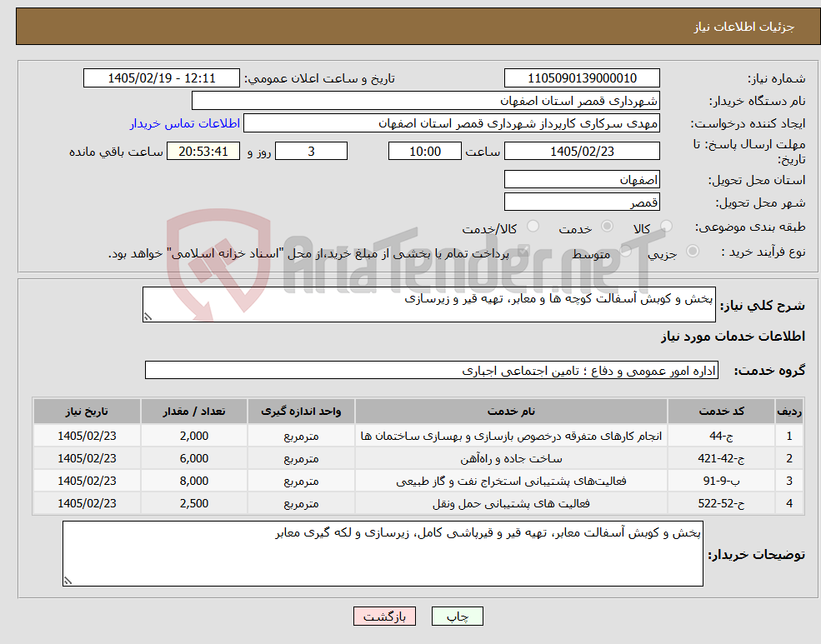Click the ایجاد کننده درخواست field
Screen dimensions: 821x644
coord(451,123)
